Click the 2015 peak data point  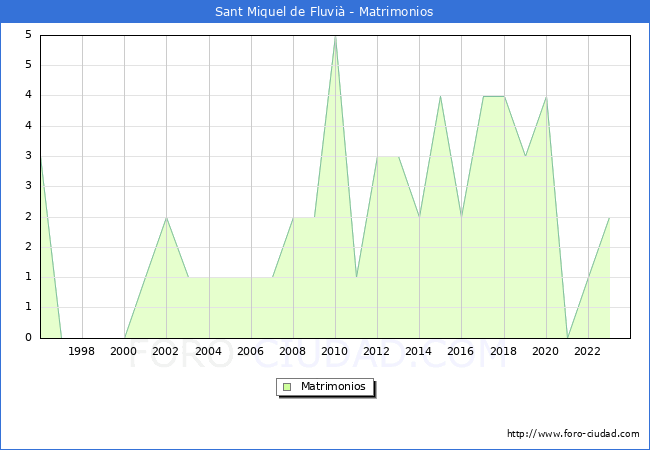[x=440, y=96]
